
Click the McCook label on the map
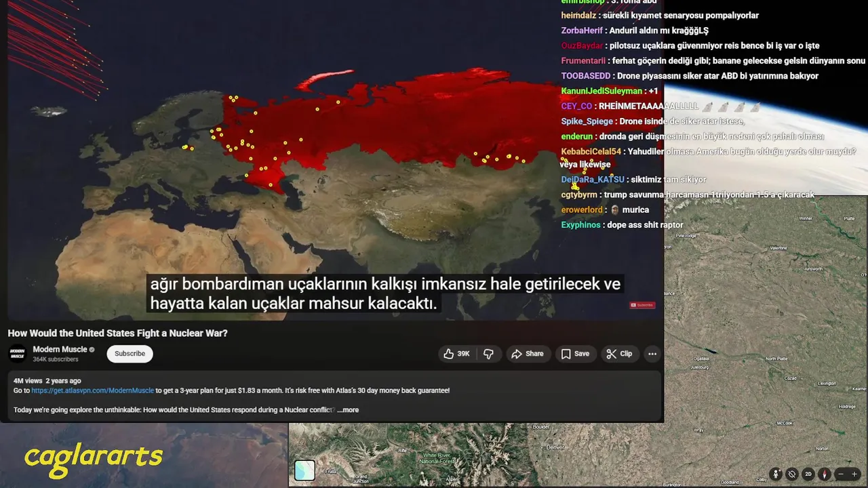click(x=786, y=423)
